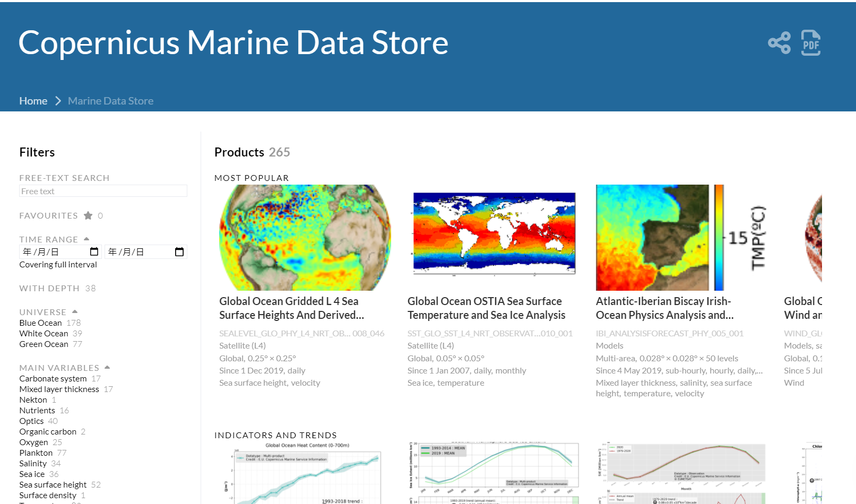Collapse the Time Range filter section
The width and height of the screenshot is (856, 504).
87,239
